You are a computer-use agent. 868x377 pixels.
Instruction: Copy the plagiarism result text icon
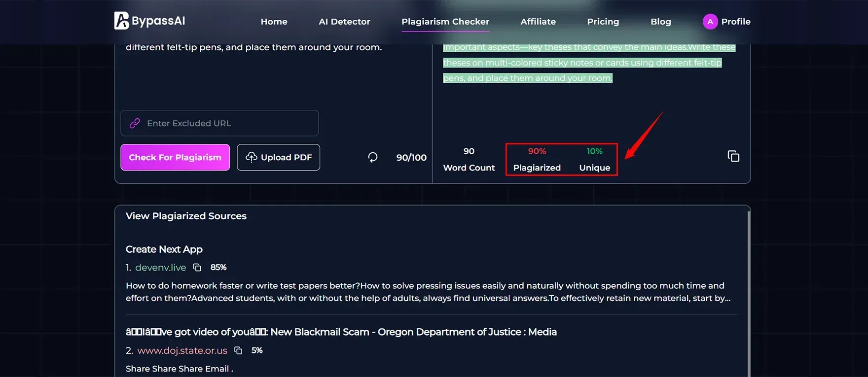click(733, 156)
